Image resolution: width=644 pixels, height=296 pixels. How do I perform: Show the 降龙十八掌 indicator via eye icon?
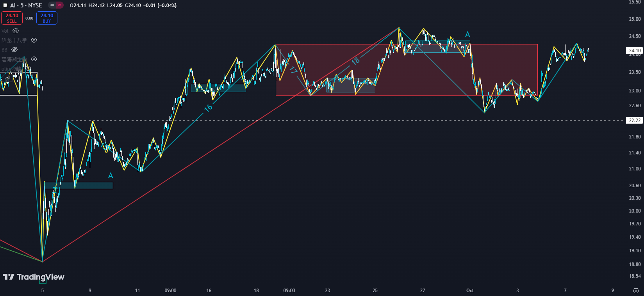(x=34, y=40)
